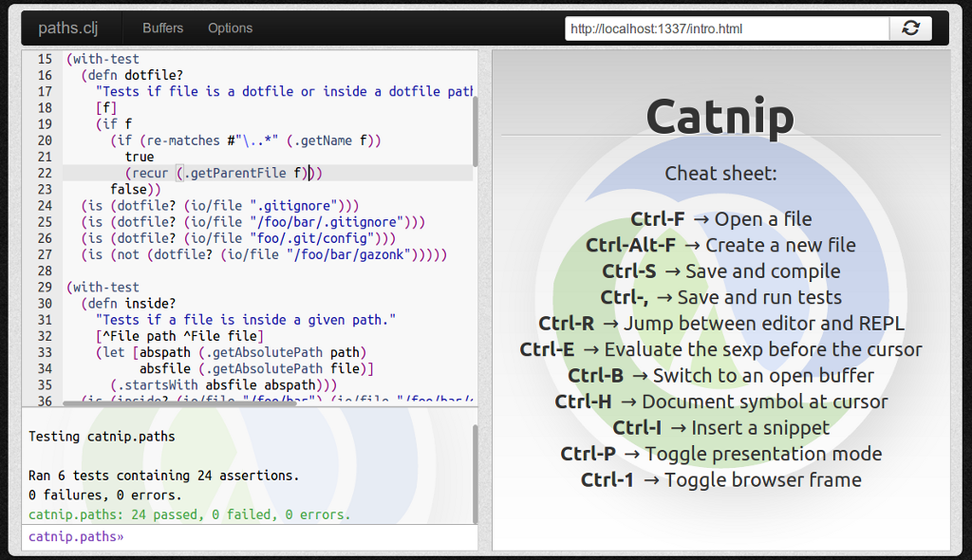Click 'Ctrl-S → Save and compile' entry
This screenshot has height=560, width=972.
click(x=721, y=271)
